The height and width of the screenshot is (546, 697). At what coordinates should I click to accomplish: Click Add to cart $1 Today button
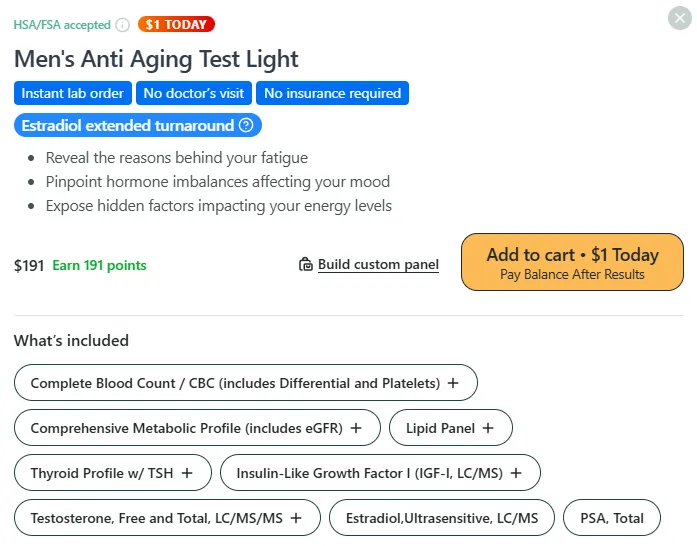pyautogui.click(x=572, y=263)
